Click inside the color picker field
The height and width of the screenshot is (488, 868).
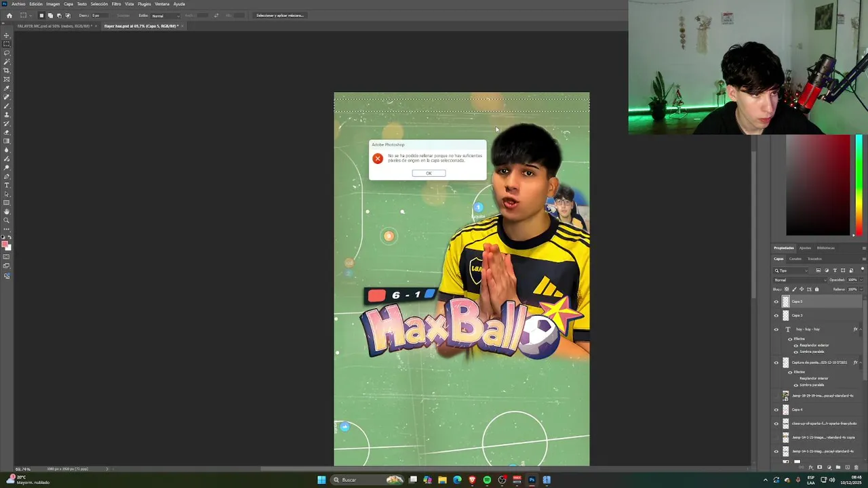tap(817, 185)
